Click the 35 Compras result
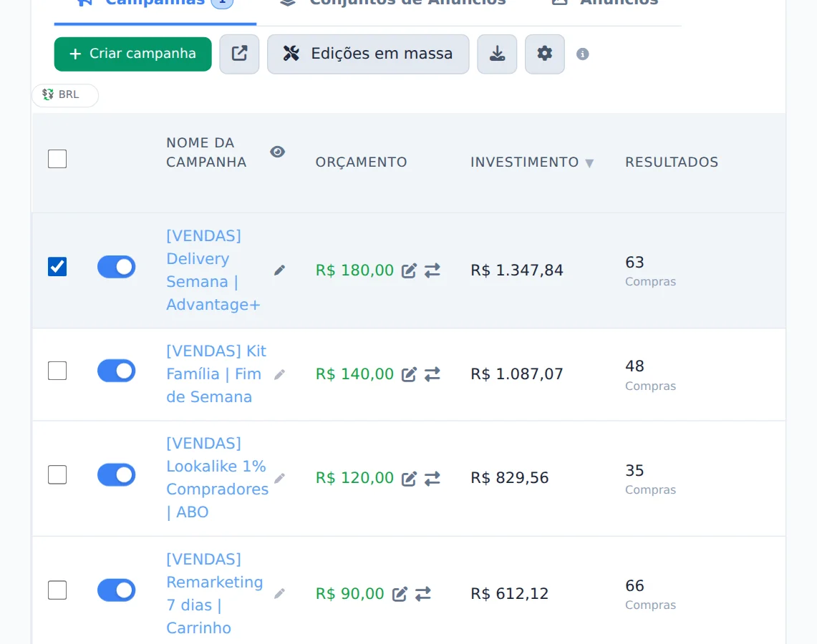 point(650,479)
